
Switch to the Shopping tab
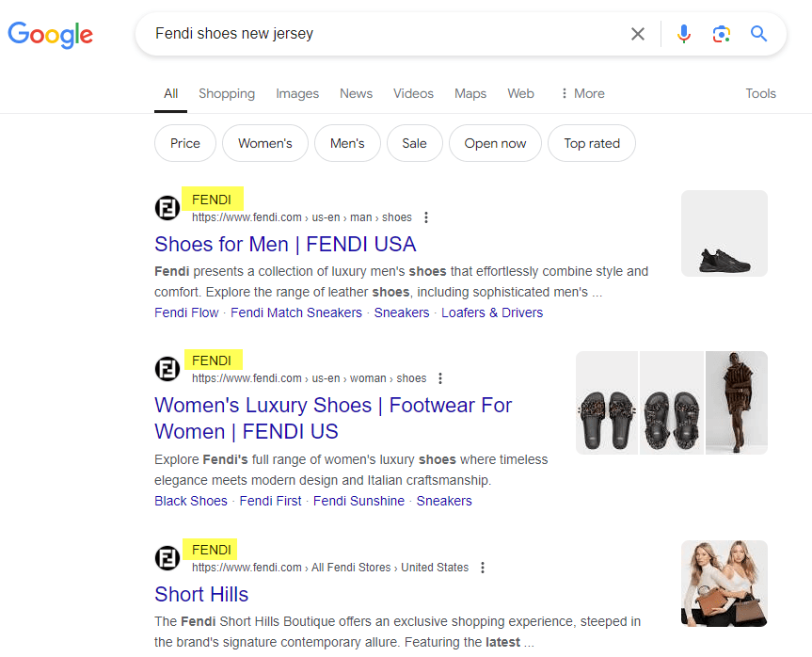click(x=227, y=93)
